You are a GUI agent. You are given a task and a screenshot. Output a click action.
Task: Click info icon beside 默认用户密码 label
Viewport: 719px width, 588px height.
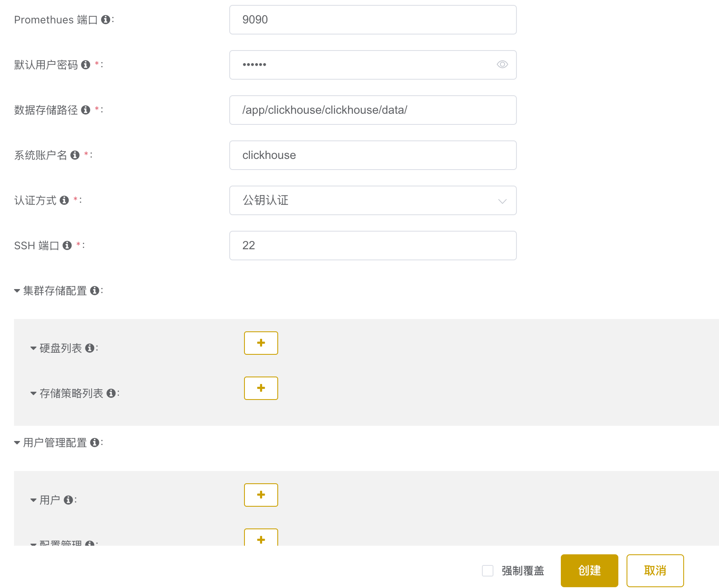click(85, 65)
